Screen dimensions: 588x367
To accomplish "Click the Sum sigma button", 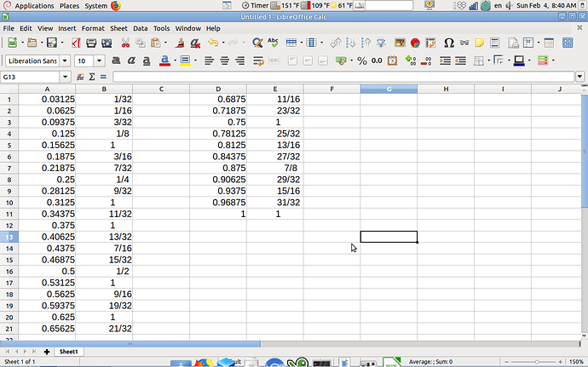I will point(91,77).
